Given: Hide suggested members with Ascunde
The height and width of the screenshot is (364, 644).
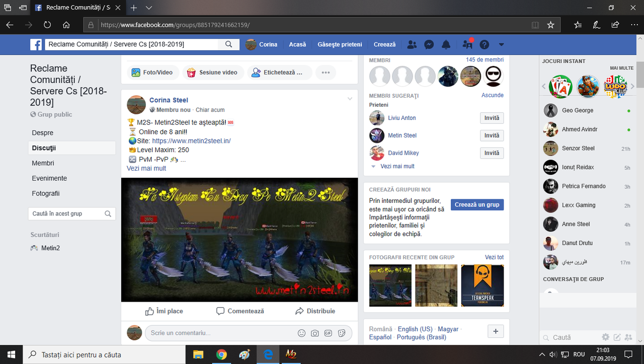Looking at the screenshot, I should [x=493, y=95].
